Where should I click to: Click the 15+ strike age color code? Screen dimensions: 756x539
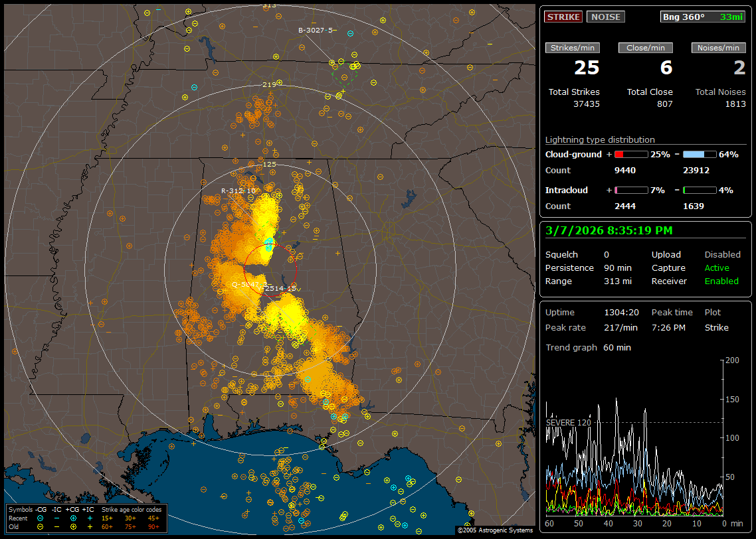pyautogui.click(x=107, y=518)
